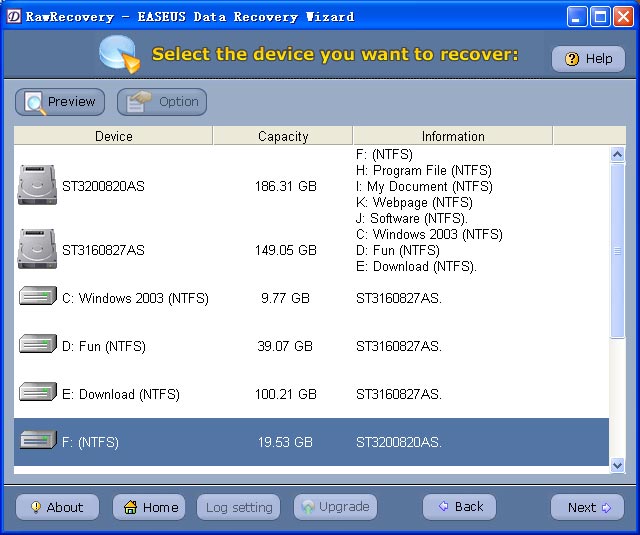Click the partition icon for F: (NTFS)
The height and width of the screenshot is (535, 640).
(x=38, y=441)
